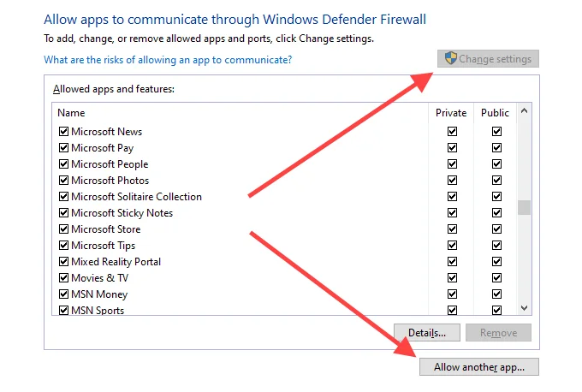Click the Allow another app button
This screenshot has width=582, height=392.
point(478,367)
